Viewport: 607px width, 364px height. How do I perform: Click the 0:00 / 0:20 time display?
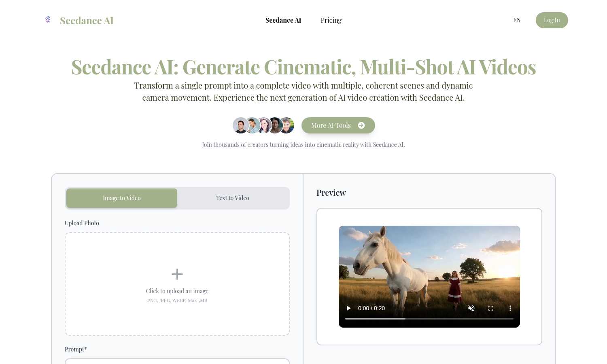371,308
